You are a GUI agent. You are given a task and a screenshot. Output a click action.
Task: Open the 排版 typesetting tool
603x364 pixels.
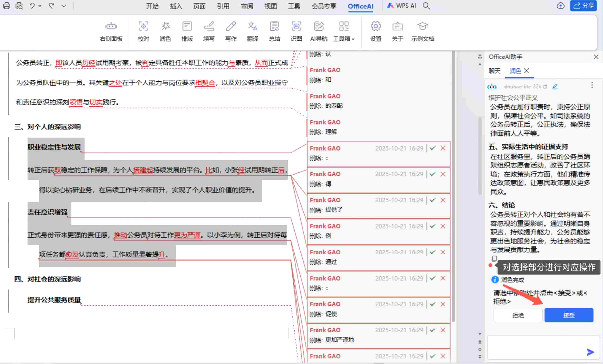pos(187,31)
